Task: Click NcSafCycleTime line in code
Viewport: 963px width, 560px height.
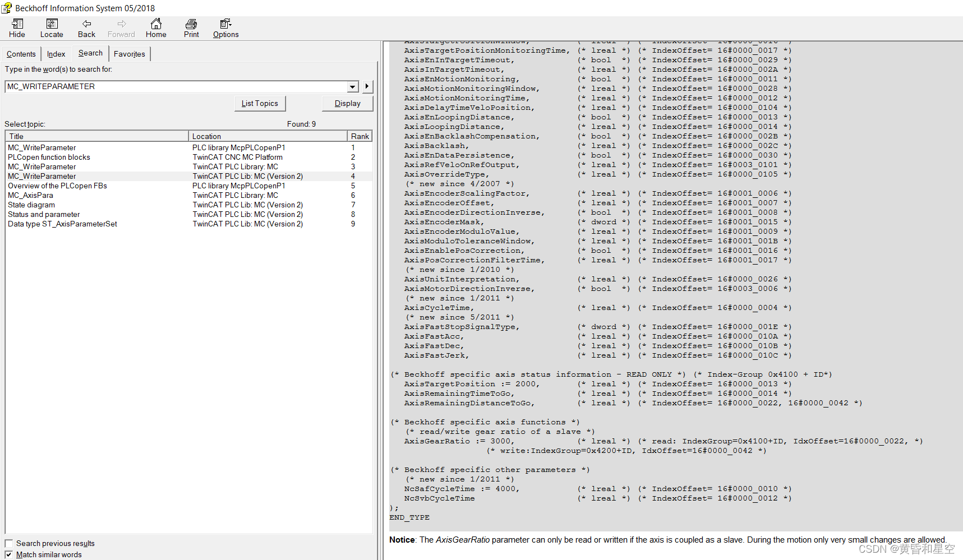Action: pyautogui.click(x=598, y=489)
